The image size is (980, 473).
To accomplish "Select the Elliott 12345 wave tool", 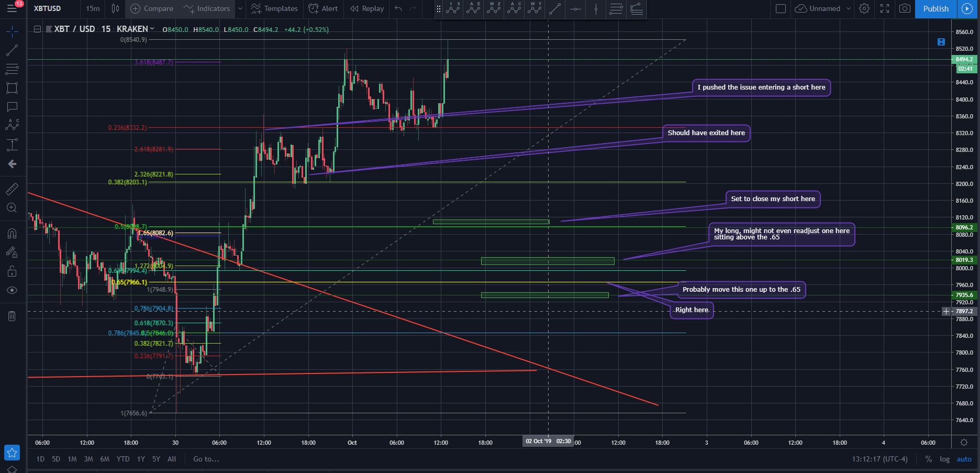I will (x=453, y=8).
